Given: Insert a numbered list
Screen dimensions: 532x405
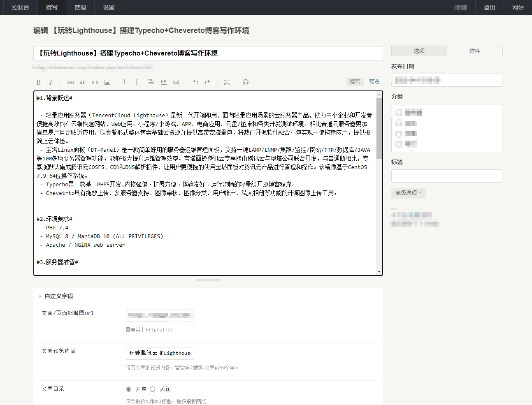Looking at the screenshot, I should pos(127,82).
